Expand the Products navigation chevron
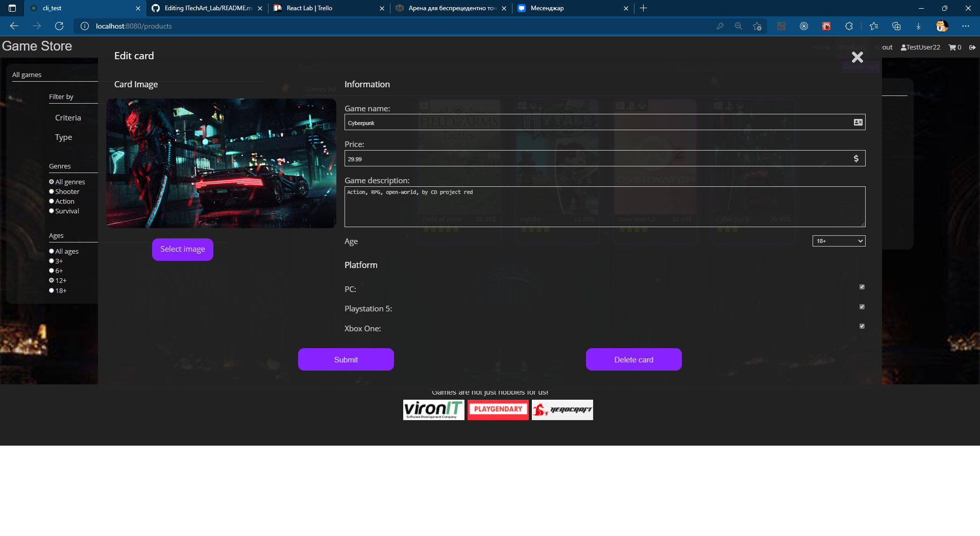The image size is (980, 536). tap(857, 55)
